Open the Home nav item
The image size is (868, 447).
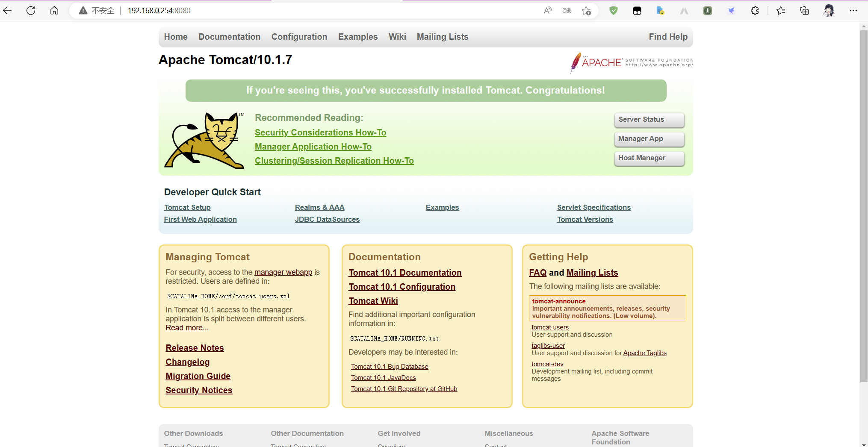176,37
